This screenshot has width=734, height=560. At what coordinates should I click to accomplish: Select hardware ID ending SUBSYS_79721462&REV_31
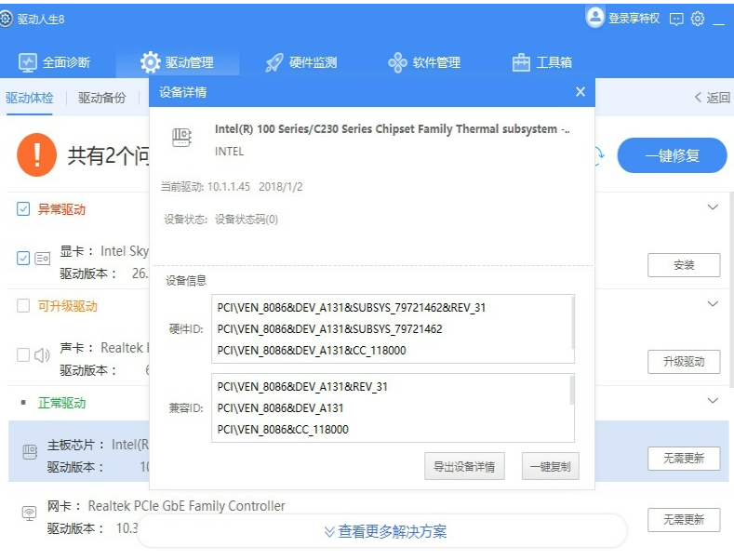pyautogui.click(x=352, y=308)
